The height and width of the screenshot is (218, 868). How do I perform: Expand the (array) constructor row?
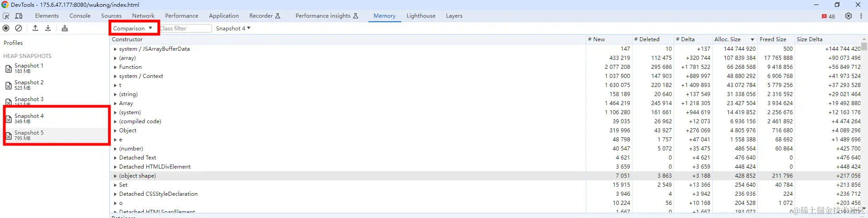pos(116,58)
